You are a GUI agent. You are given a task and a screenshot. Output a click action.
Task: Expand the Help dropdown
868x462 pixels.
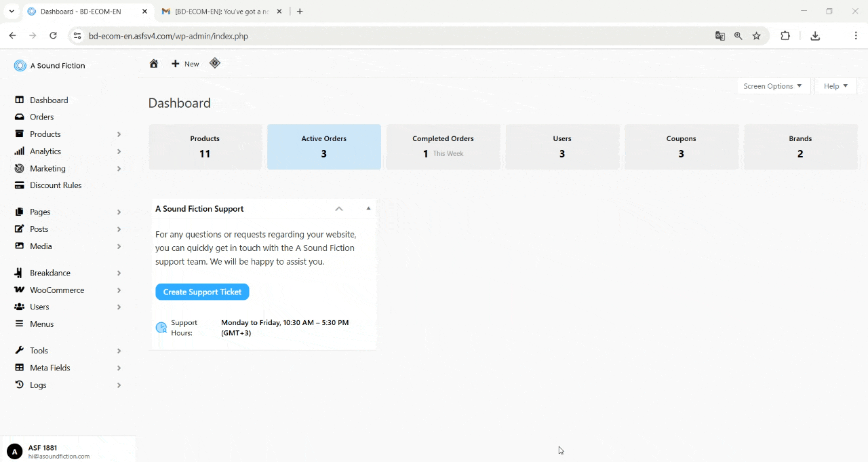coord(835,85)
